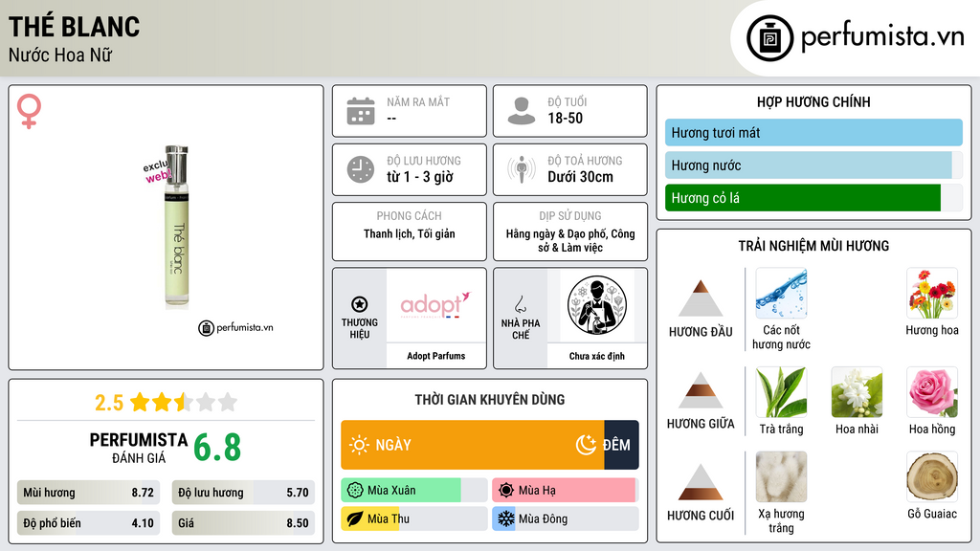This screenshot has width=980, height=551.
Task: Click the leaf icon for Mùa Thu
Action: pyautogui.click(x=355, y=518)
